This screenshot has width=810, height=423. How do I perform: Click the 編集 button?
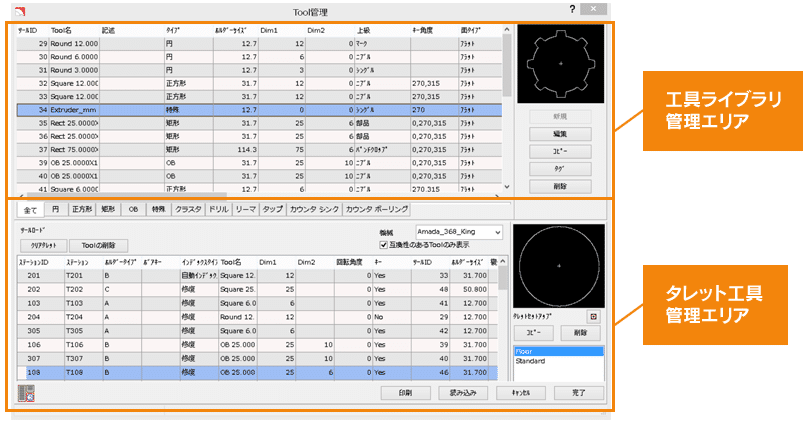(560, 134)
